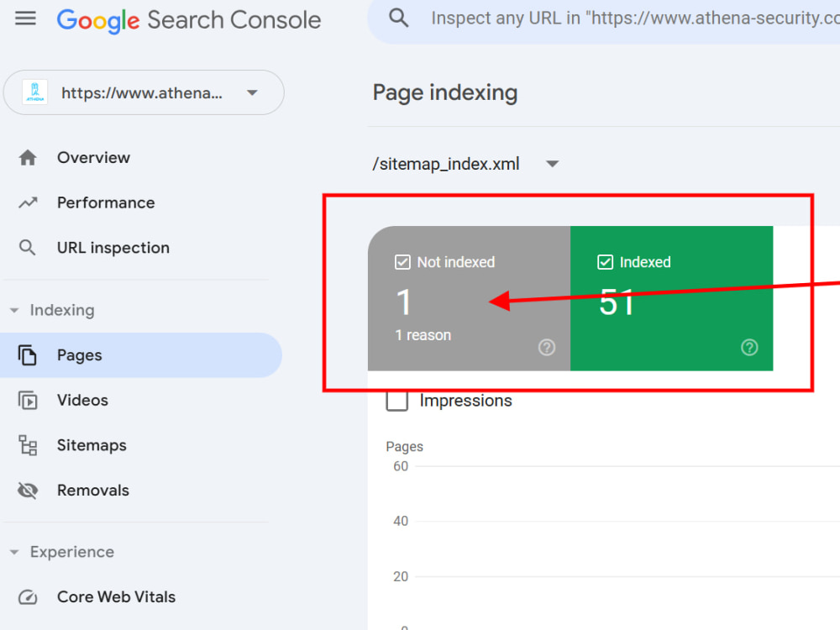
Task: Click the Not indexed count 1
Action: pos(403,302)
